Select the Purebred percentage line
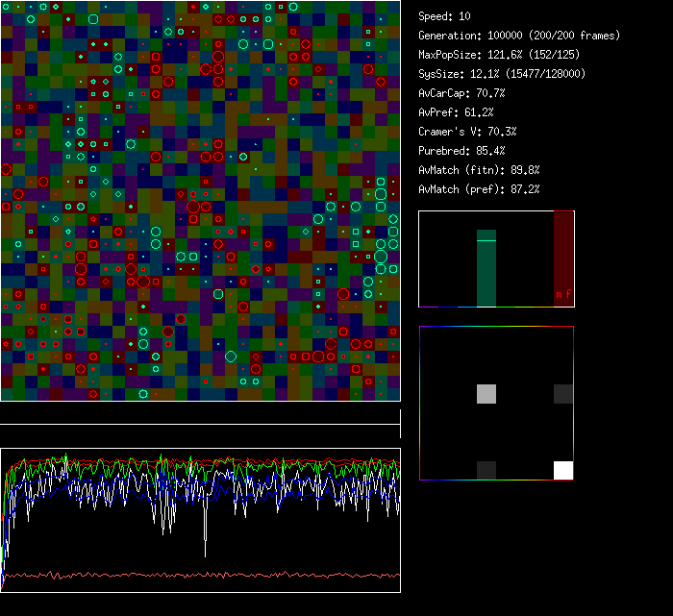Screen dimensions: 673x616 coord(461,151)
